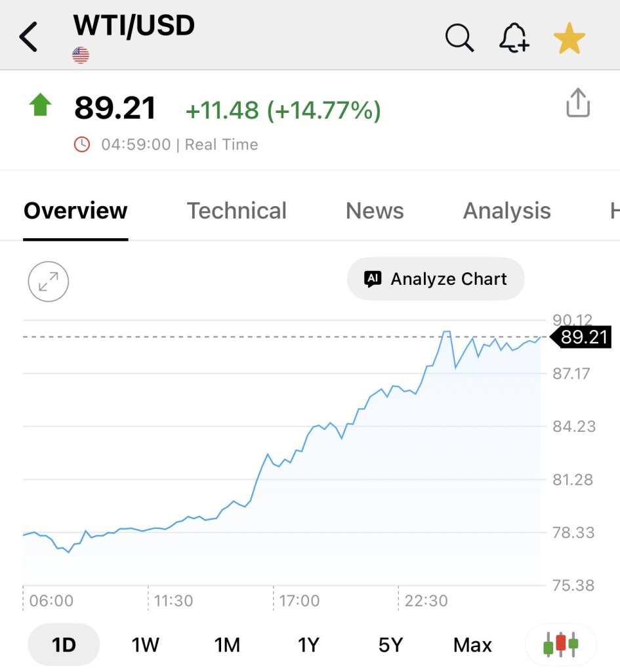Switch to candlestick chart type
Viewport: 620px width, 672px height.
tap(560, 644)
